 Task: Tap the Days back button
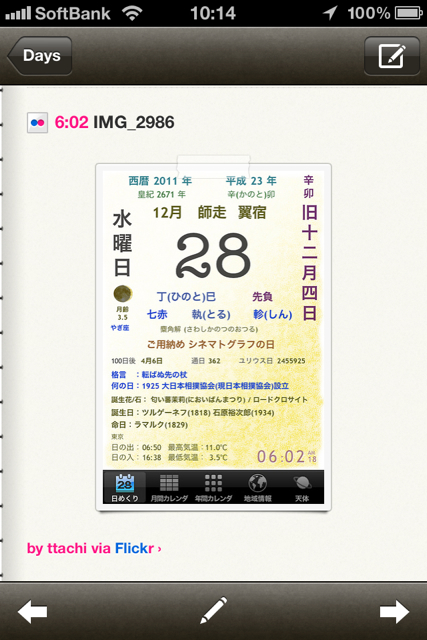pos(40,56)
